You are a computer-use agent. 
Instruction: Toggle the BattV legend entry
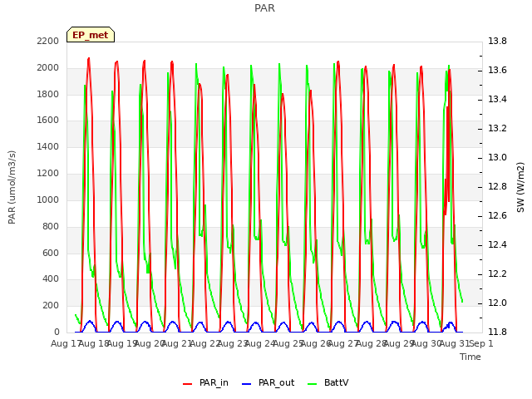point(328,382)
